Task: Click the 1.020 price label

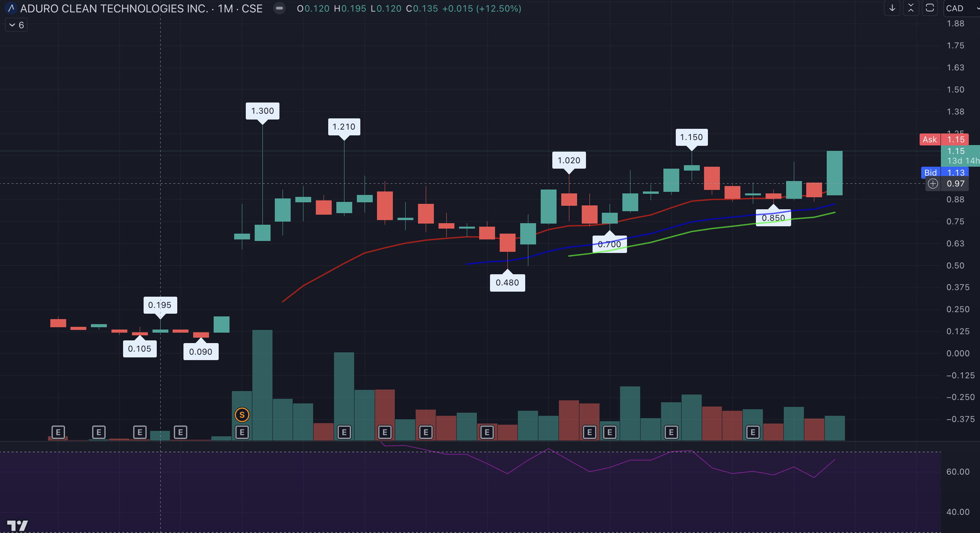Action: [569, 160]
